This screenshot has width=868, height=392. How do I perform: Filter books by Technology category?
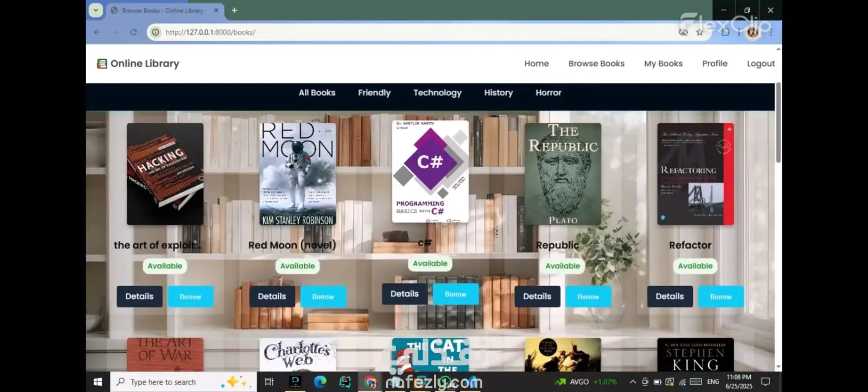click(x=437, y=93)
